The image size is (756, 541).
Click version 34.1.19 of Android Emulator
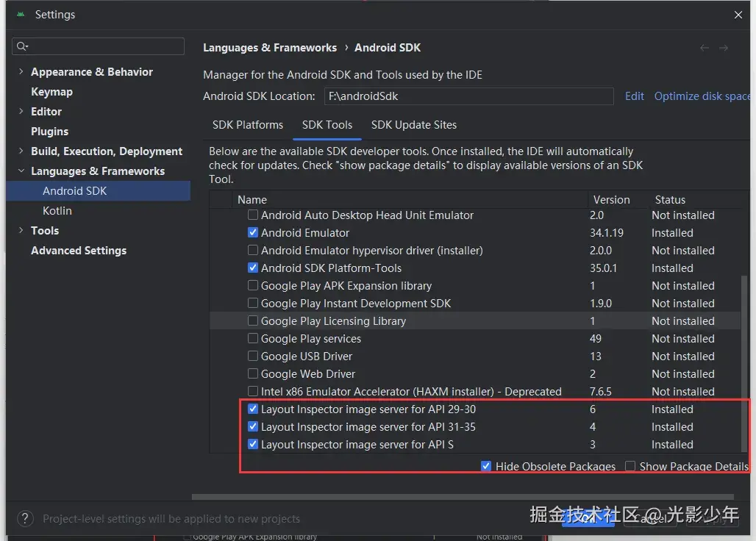[607, 233]
